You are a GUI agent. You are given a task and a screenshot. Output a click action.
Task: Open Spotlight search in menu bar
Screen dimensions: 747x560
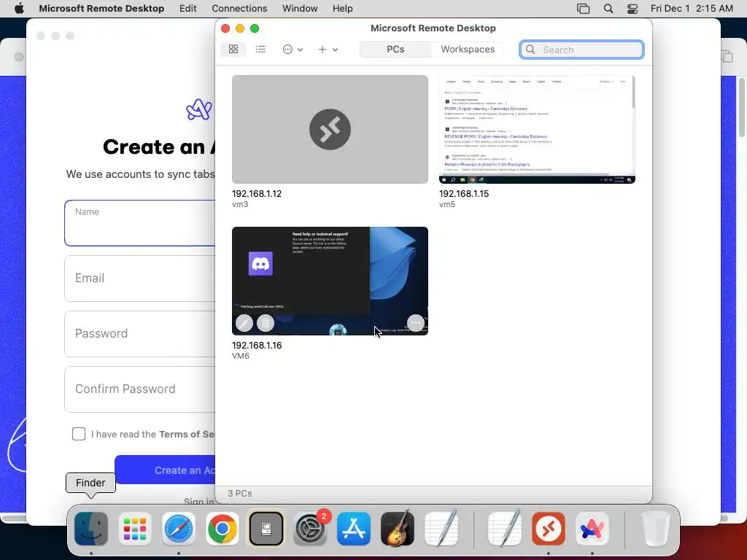point(608,9)
